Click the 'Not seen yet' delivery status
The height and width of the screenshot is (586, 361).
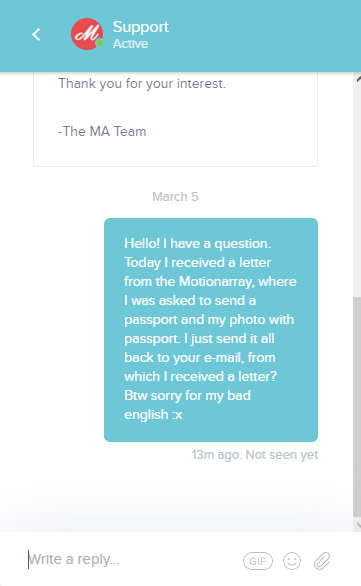(282, 455)
